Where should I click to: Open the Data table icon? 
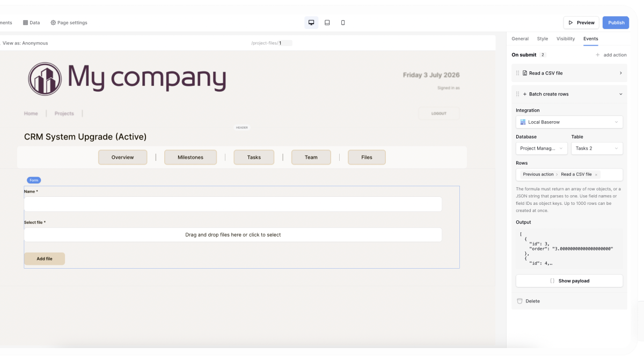(25, 23)
